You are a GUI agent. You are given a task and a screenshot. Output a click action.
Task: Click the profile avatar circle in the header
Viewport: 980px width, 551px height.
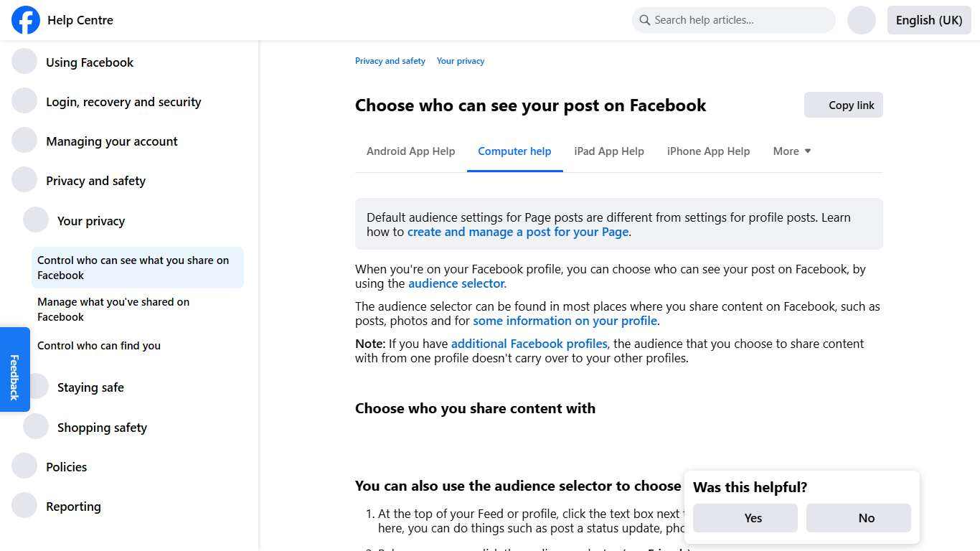861,20
